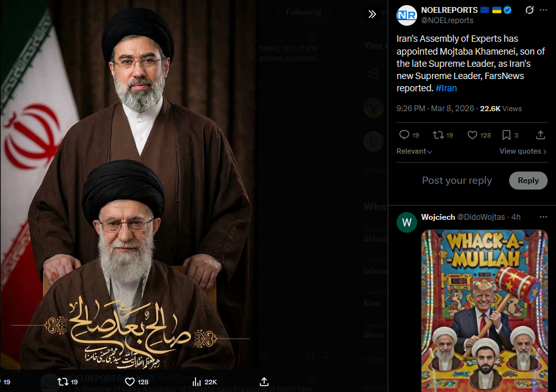The image size is (556, 392).
Task: Toggle repost in the right panel
Action: 443,135
